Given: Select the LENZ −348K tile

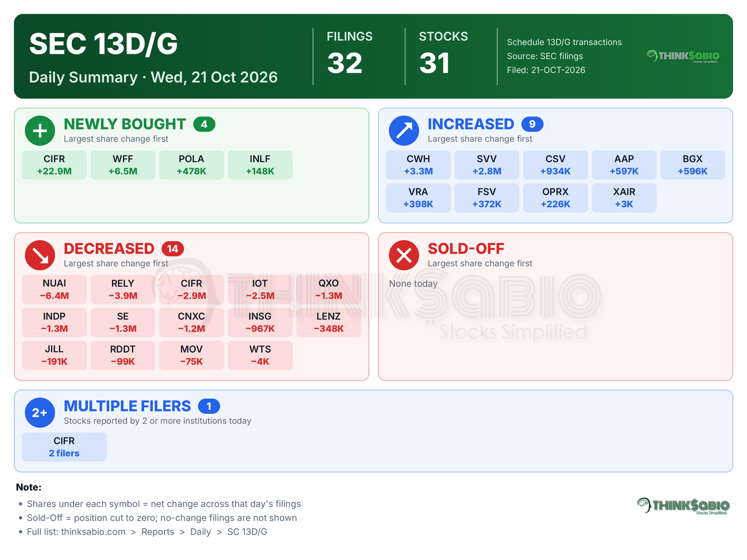Looking at the screenshot, I should click(329, 322).
